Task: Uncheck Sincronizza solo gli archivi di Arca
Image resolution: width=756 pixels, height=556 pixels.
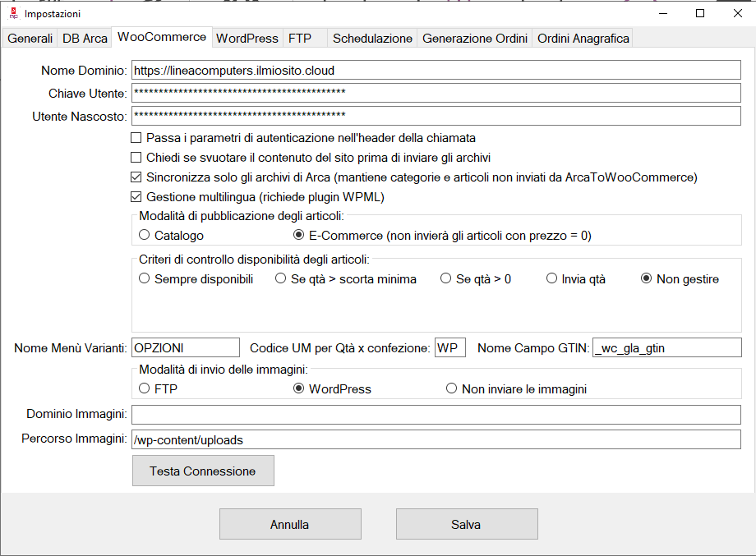Action: tap(137, 177)
